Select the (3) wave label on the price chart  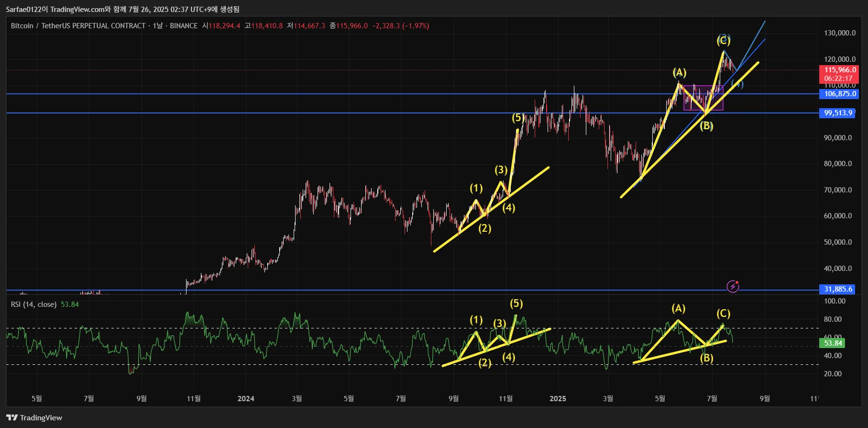[x=501, y=170]
